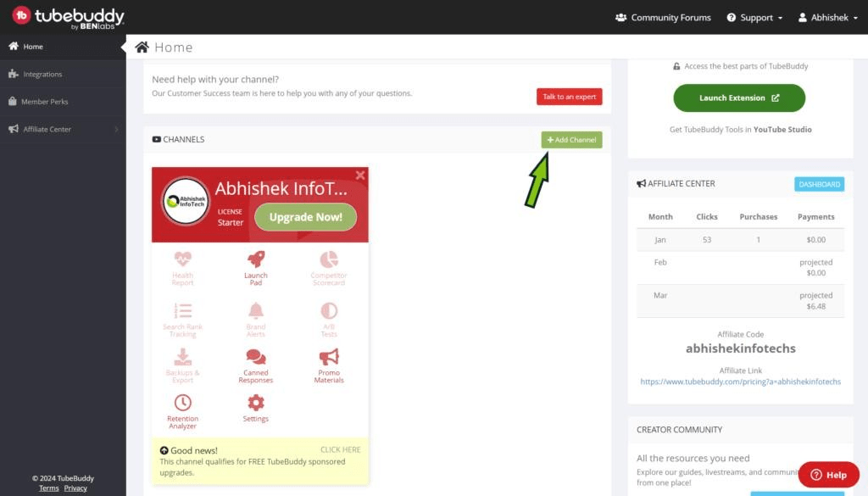868x496 pixels.
Task: Open Promo Materials tool
Action: (x=329, y=365)
